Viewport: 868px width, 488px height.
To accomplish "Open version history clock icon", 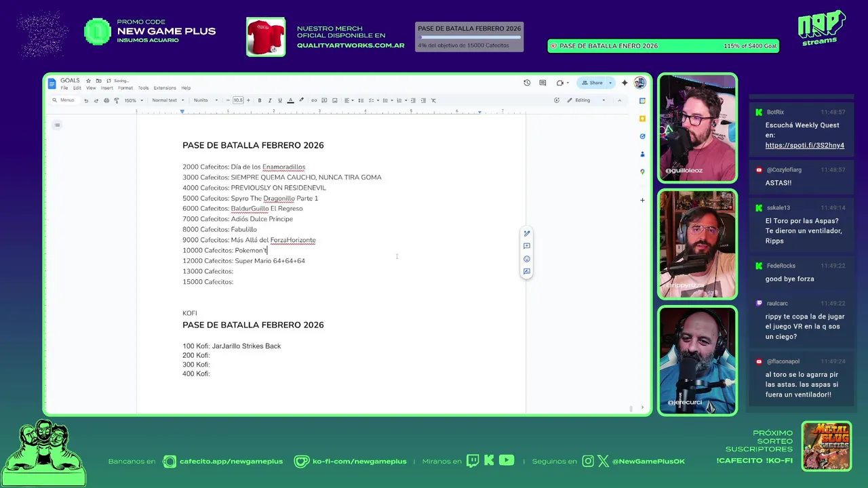I will [x=527, y=83].
